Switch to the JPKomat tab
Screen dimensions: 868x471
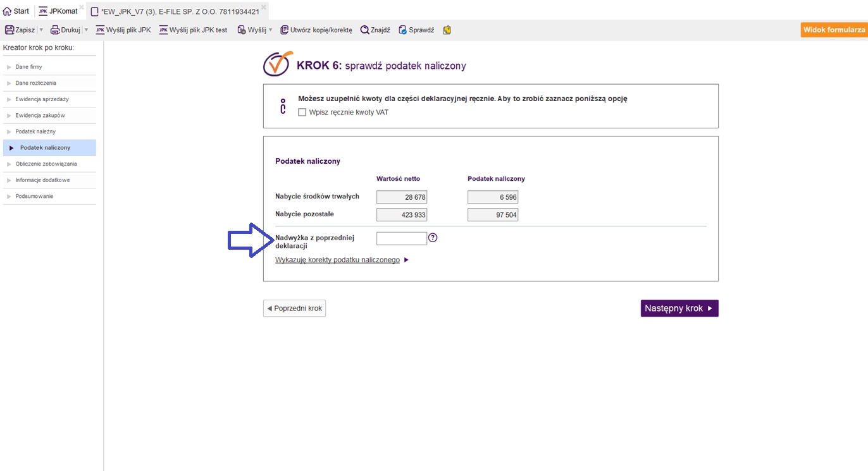58,11
